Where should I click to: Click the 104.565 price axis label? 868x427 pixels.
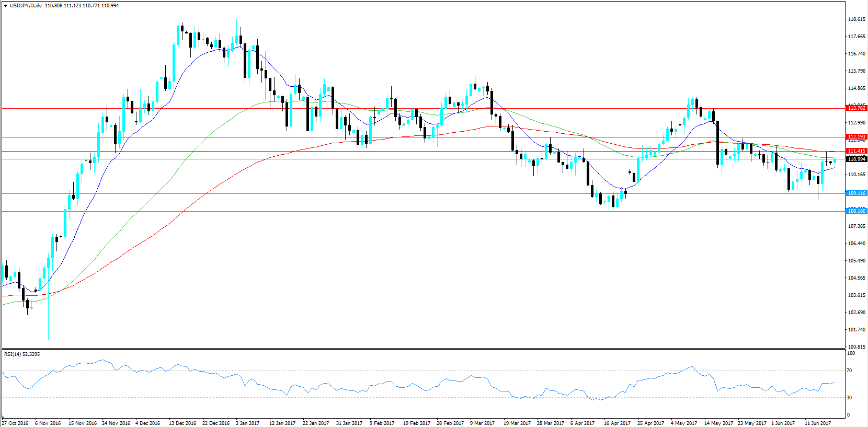coord(856,278)
